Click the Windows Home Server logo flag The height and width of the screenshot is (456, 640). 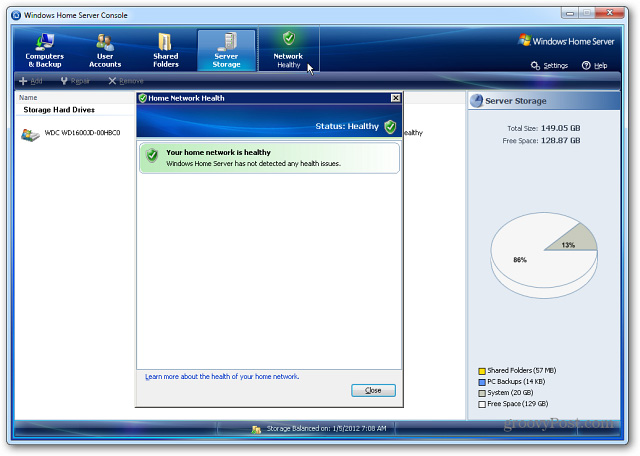coord(524,40)
